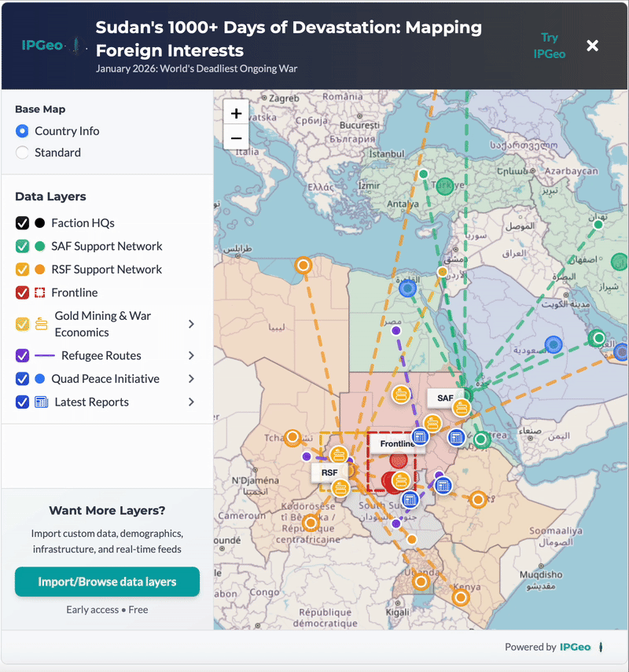Click the orange RSF Support Network color dot
This screenshot has height=672, width=629.
(x=40, y=270)
